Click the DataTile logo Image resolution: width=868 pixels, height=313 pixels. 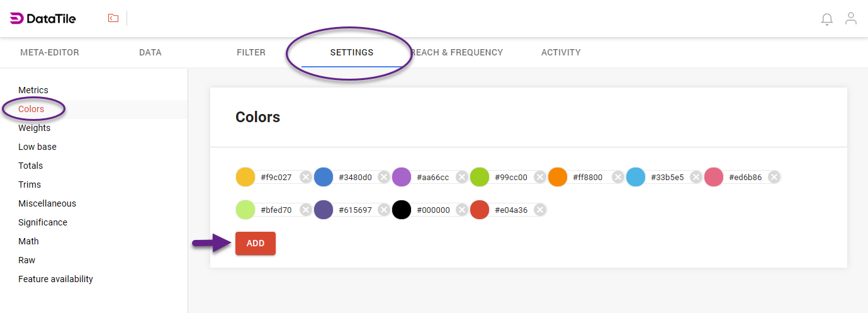tap(43, 18)
